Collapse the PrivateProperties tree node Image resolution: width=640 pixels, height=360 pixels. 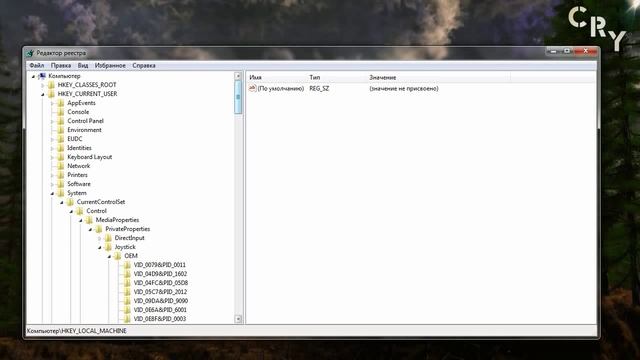90,229
